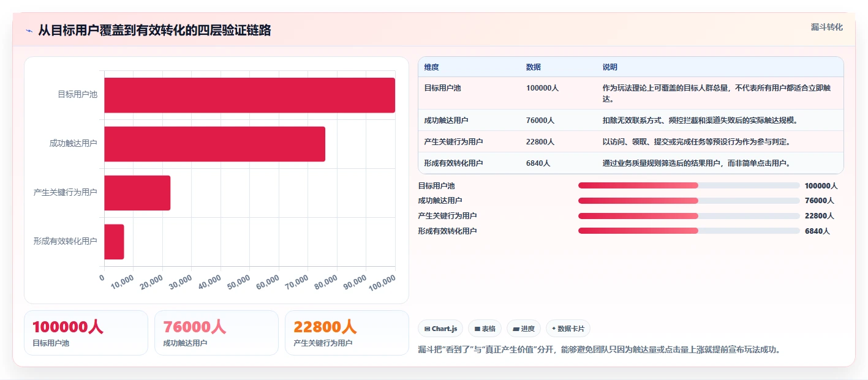Click 形成有效转化用户 in the table's first column
Image resolution: width=868 pixels, height=380 pixels.
click(454, 163)
